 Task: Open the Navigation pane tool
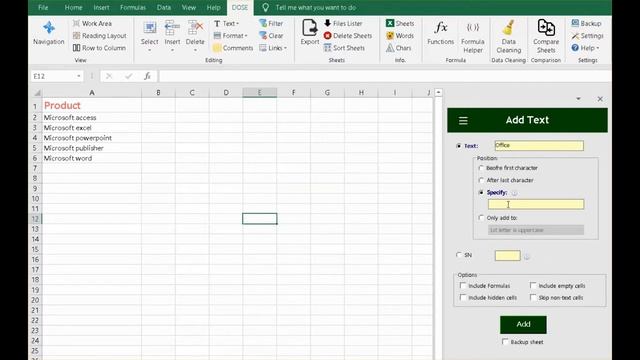49,33
